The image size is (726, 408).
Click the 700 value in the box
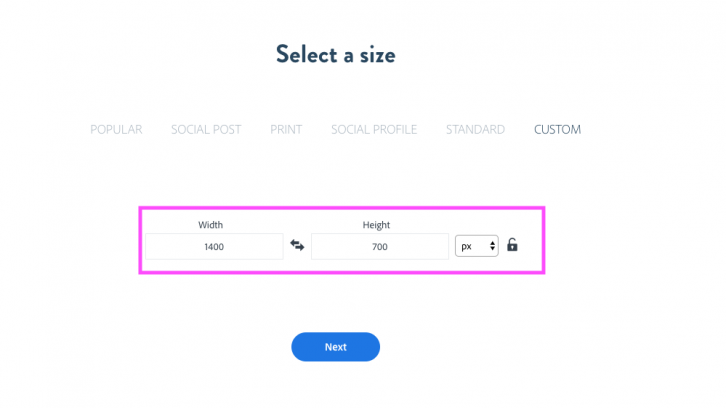(x=380, y=247)
